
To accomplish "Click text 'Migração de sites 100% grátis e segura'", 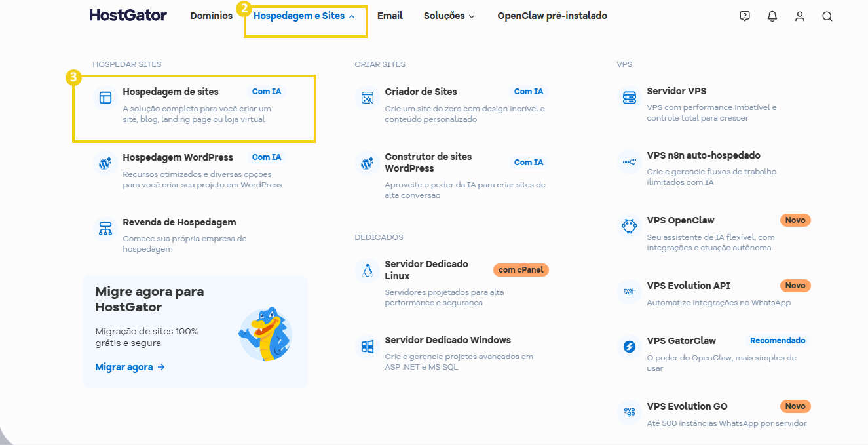I will coord(147,337).
